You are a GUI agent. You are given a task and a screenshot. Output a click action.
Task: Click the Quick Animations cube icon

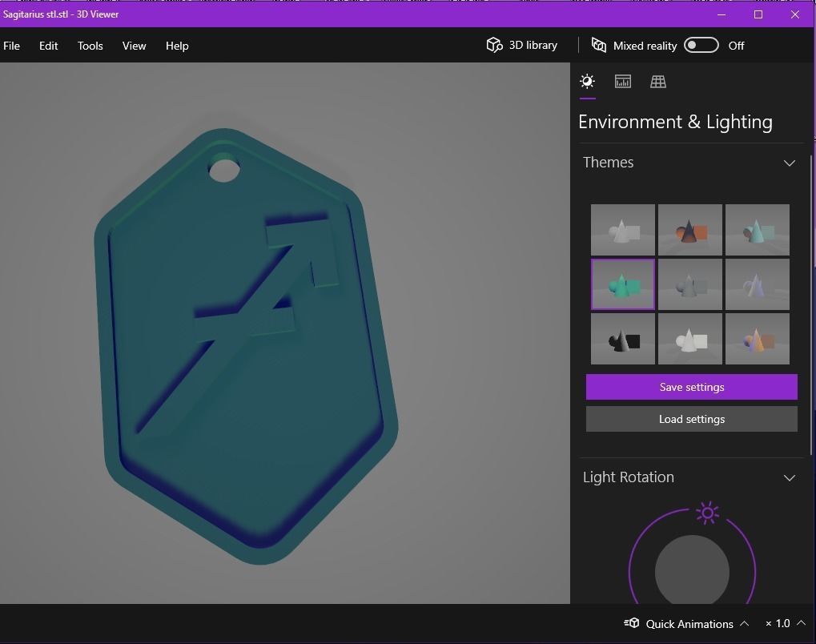[631, 623]
